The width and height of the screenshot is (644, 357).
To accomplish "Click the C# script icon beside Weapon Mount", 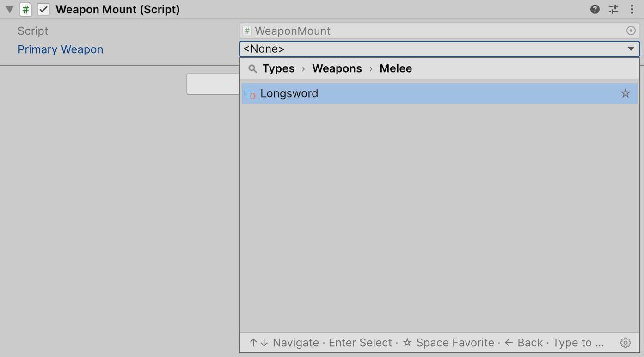I will pyautogui.click(x=26, y=9).
